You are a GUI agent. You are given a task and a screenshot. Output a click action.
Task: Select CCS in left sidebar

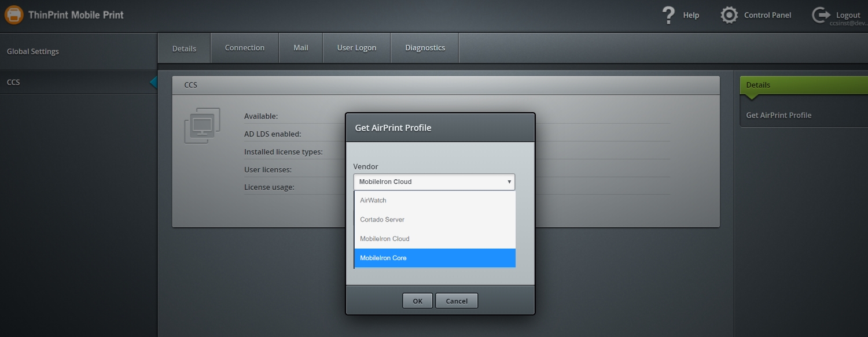[79, 82]
